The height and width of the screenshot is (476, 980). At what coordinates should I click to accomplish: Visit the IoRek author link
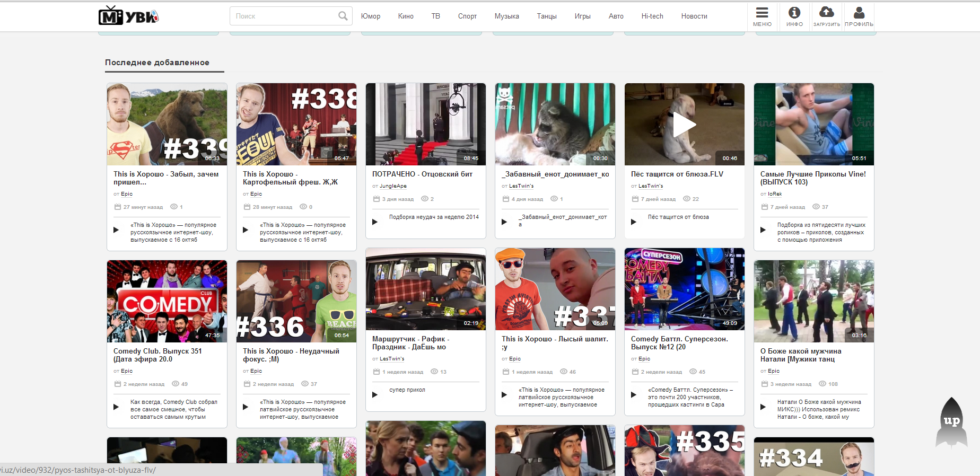click(775, 194)
